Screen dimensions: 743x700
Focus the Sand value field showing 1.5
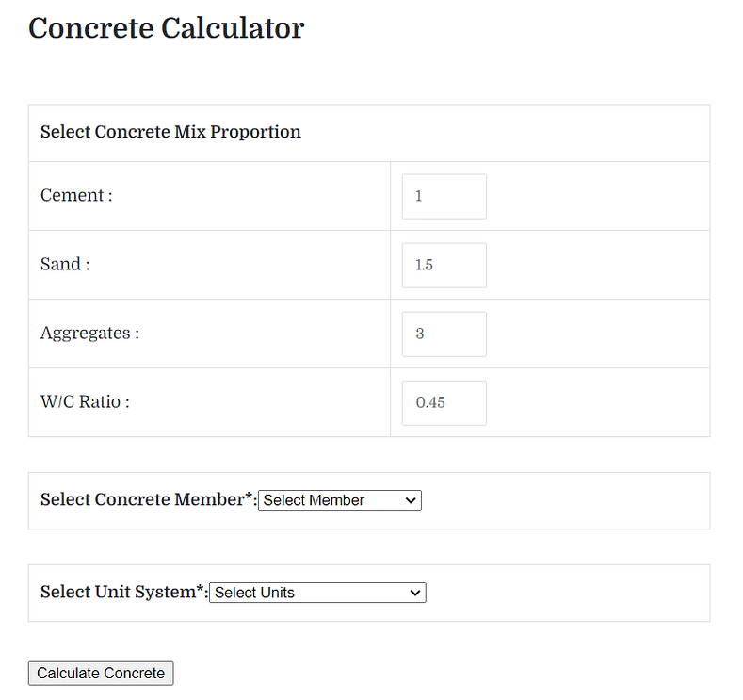[x=444, y=265]
